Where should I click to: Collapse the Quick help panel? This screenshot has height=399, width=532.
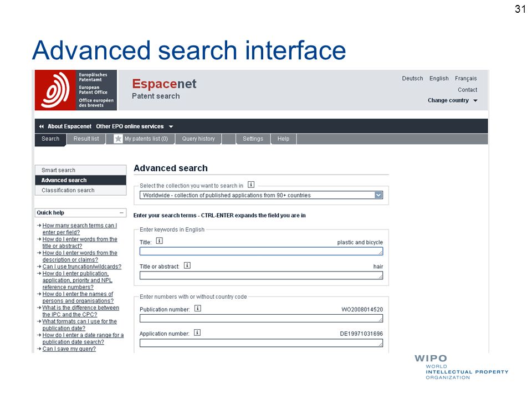(121, 213)
